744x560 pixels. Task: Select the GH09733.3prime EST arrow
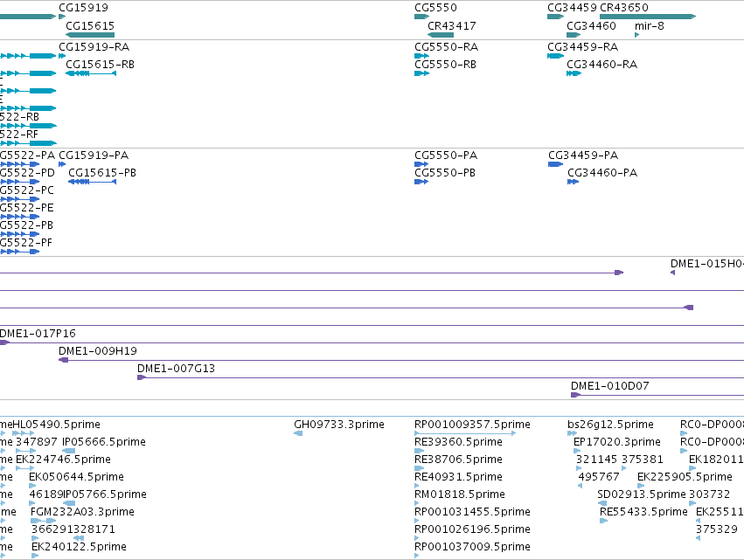point(298,433)
